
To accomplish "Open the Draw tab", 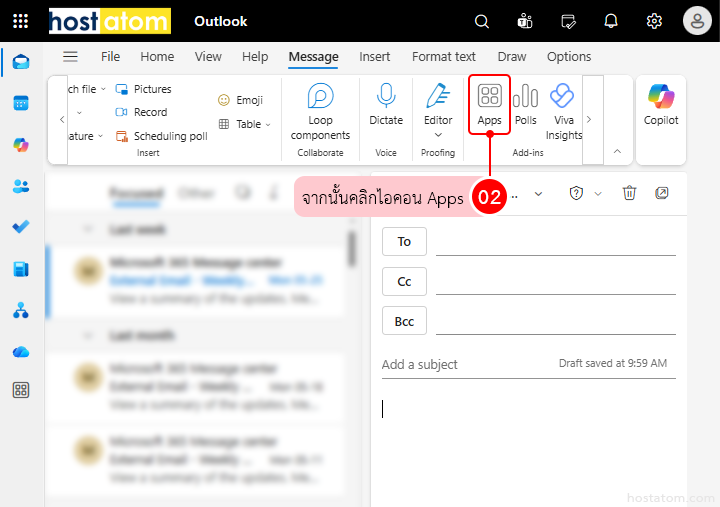I will click(512, 56).
